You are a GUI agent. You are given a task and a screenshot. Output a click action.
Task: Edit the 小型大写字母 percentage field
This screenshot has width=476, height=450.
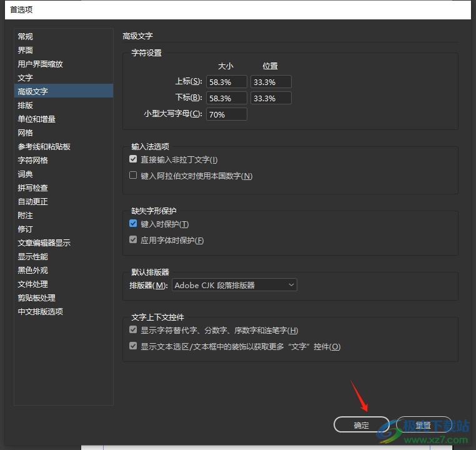coord(227,114)
